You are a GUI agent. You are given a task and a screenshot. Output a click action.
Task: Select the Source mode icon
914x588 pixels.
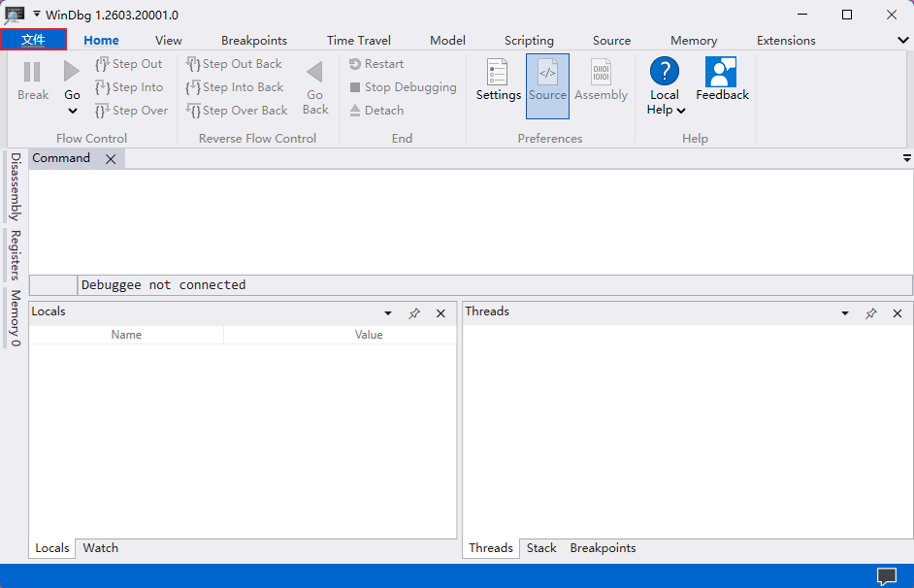547,74
